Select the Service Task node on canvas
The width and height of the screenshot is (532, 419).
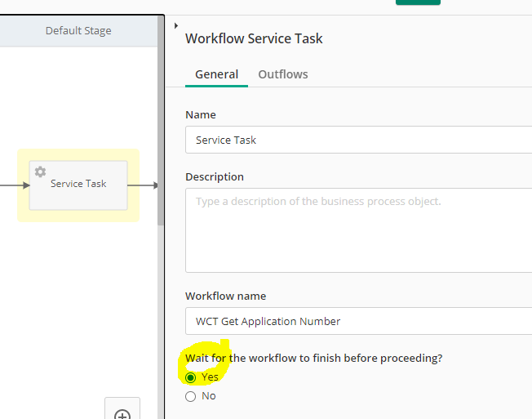click(x=78, y=185)
